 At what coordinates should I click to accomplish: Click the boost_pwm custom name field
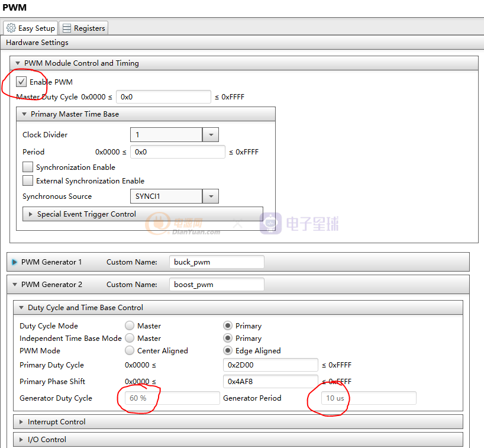point(216,285)
